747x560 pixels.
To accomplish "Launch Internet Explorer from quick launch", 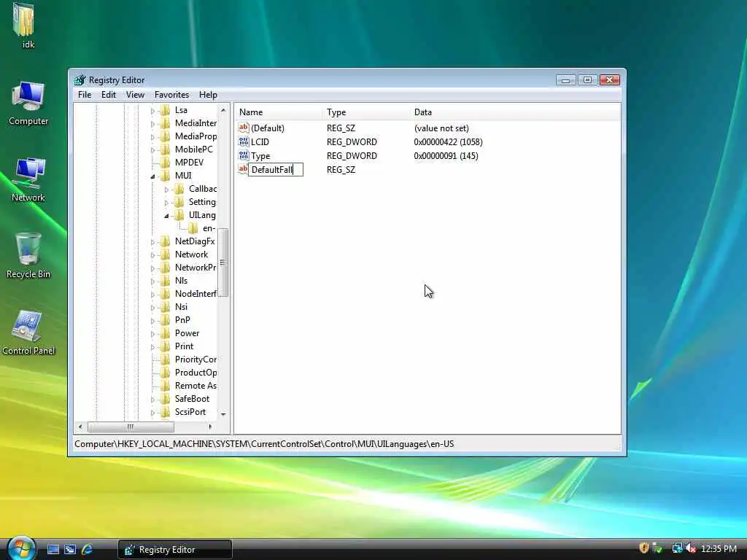I will pyautogui.click(x=88, y=550).
